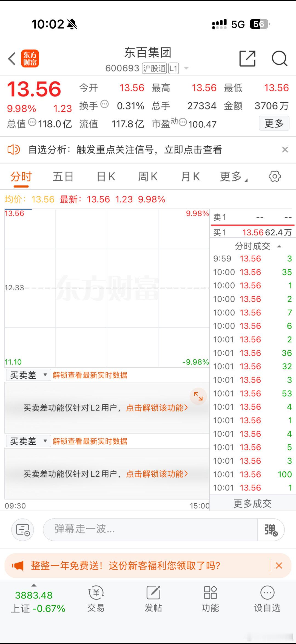Click the 更多 button in quote panel
Viewport: 296px width, 644px height.
(274, 123)
